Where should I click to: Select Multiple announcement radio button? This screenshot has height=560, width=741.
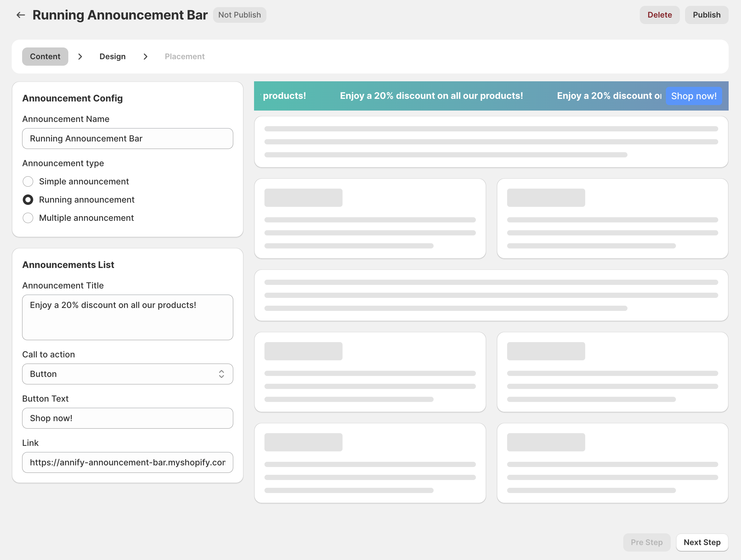coord(28,218)
